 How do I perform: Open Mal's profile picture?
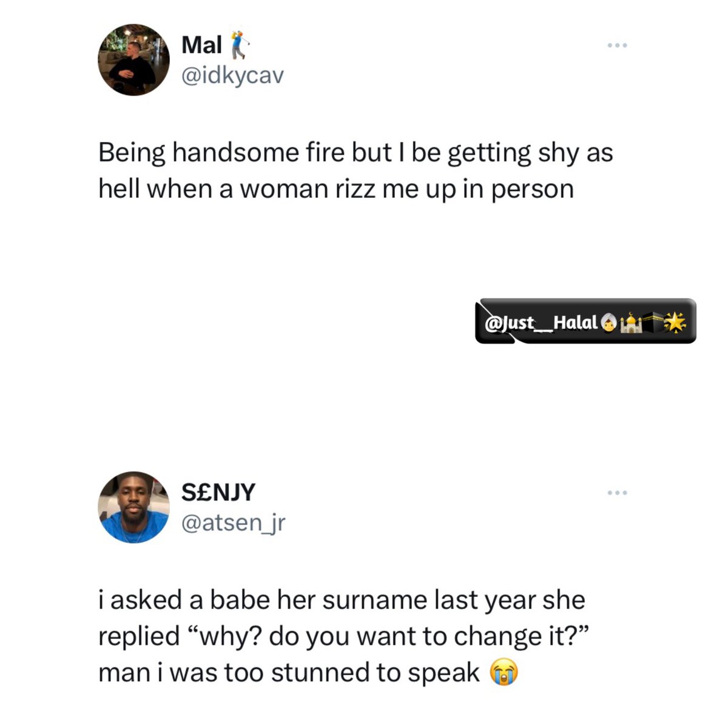pyautogui.click(x=134, y=59)
